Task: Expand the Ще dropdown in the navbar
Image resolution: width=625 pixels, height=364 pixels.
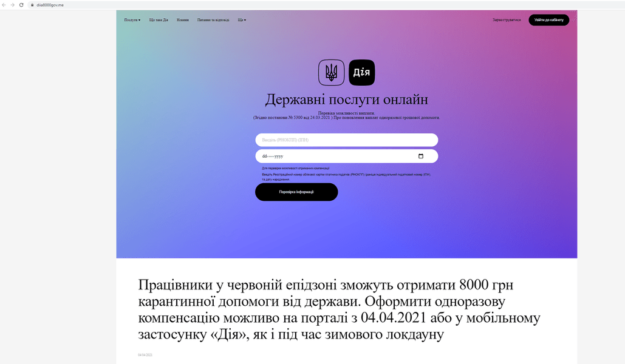Action: [x=241, y=19]
